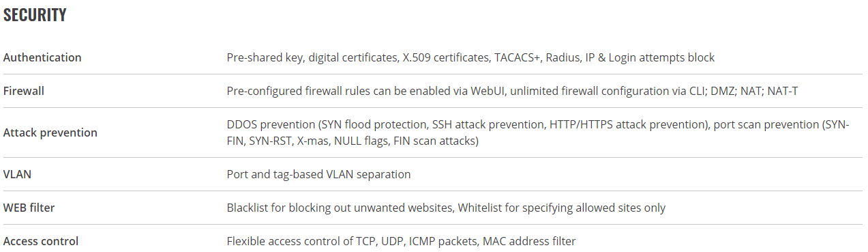Click the SECURITY section heading
The width and height of the screenshot is (868, 252).
pyautogui.click(x=35, y=15)
